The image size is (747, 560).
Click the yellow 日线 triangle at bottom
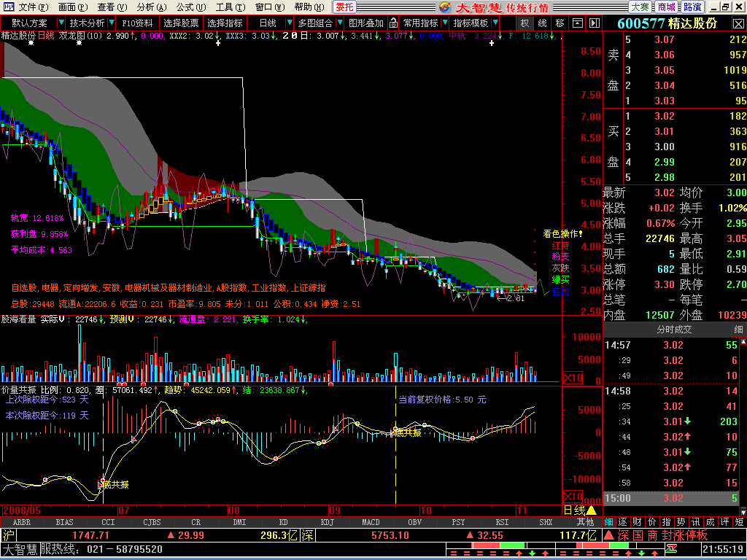coord(591,510)
